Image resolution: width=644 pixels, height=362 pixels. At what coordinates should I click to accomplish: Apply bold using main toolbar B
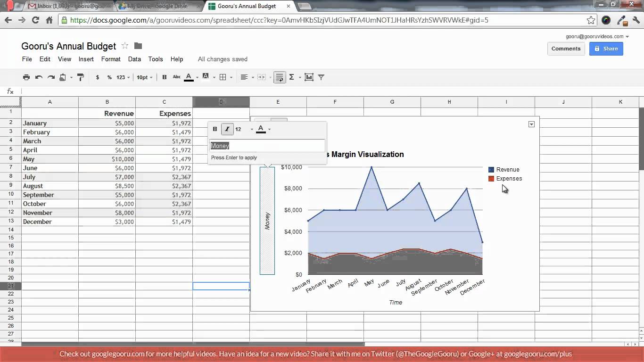[x=165, y=77]
